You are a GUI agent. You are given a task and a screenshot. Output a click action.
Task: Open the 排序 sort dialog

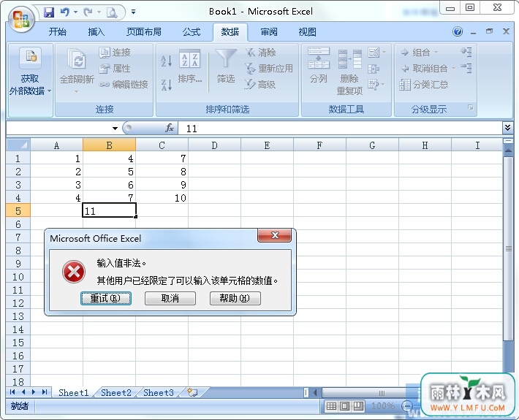pyautogui.click(x=189, y=66)
